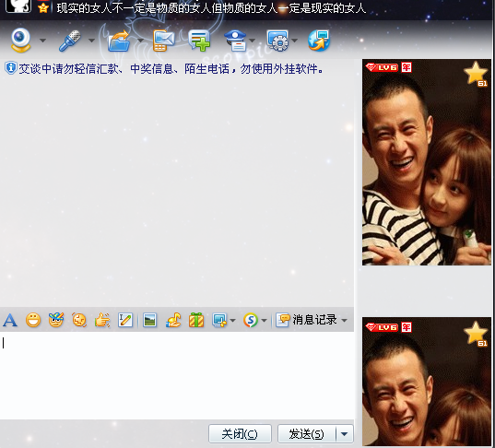This screenshot has height=448, width=495.
Task: Send a window shake with pointing hand icon
Action: (102, 320)
